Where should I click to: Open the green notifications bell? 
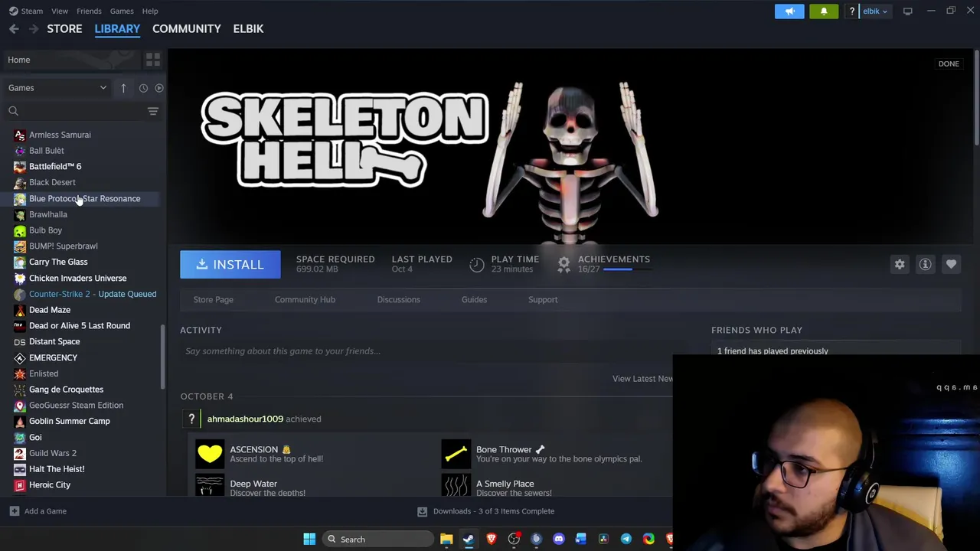pos(824,11)
